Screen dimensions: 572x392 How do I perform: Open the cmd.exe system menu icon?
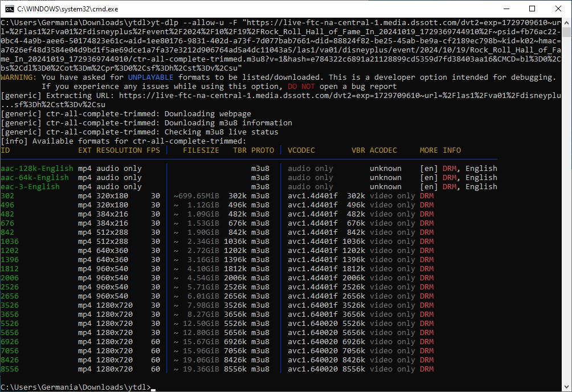click(9, 9)
